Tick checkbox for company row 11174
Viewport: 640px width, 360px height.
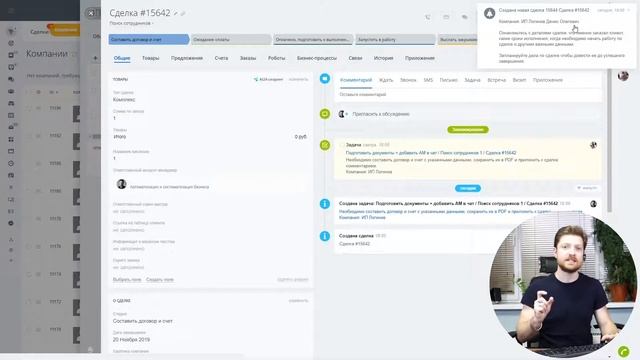click(29, 274)
